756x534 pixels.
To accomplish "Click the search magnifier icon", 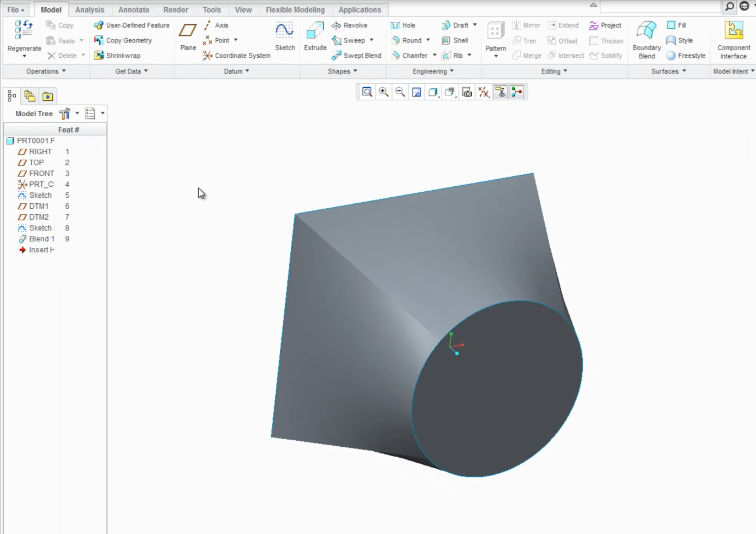I will pos(730,7).
